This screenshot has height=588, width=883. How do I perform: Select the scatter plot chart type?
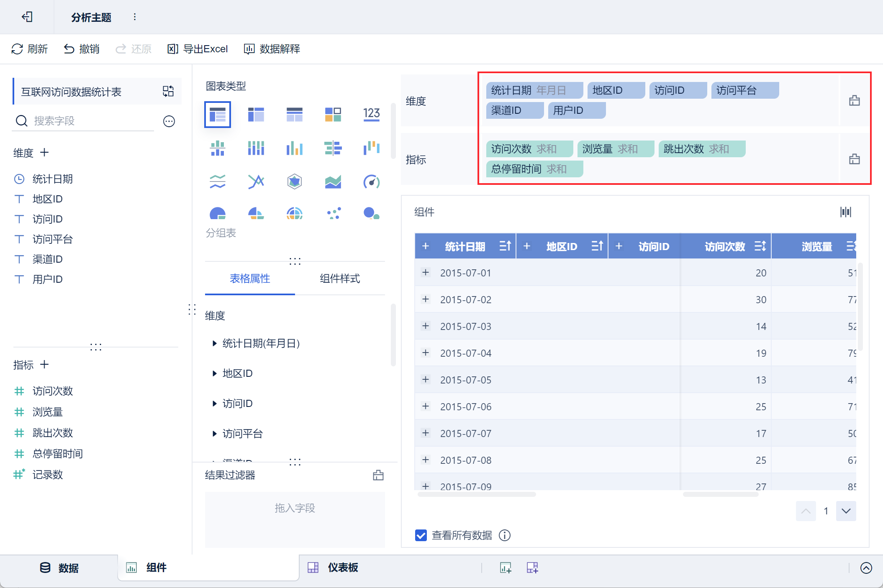(333, 213)
